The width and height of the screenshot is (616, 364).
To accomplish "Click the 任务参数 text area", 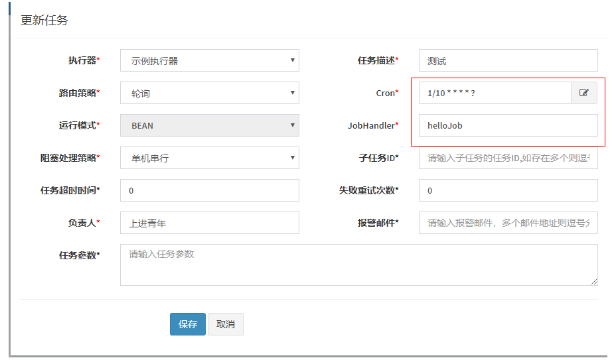I will pyautogui.click(x=358, y=265).
